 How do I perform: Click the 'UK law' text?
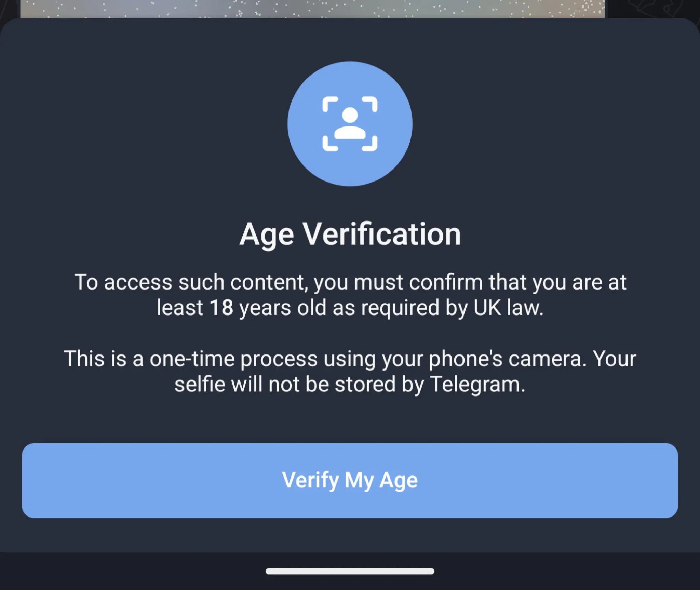[x=508, y=307]
